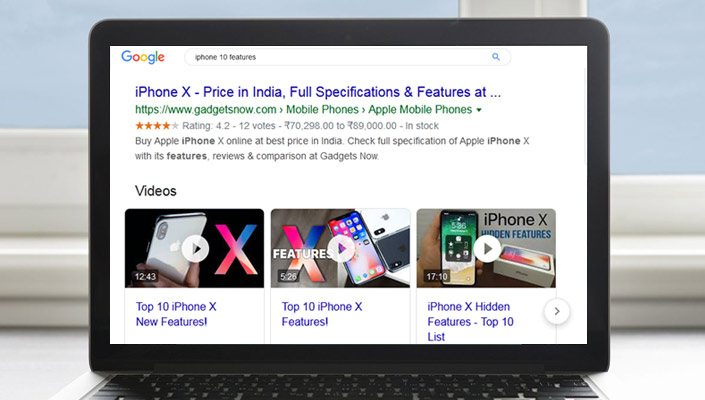Click the search box containing iphone 10 features
This screenshot has width=705, height=400.
pyautogui.click(x=347, y=57)
